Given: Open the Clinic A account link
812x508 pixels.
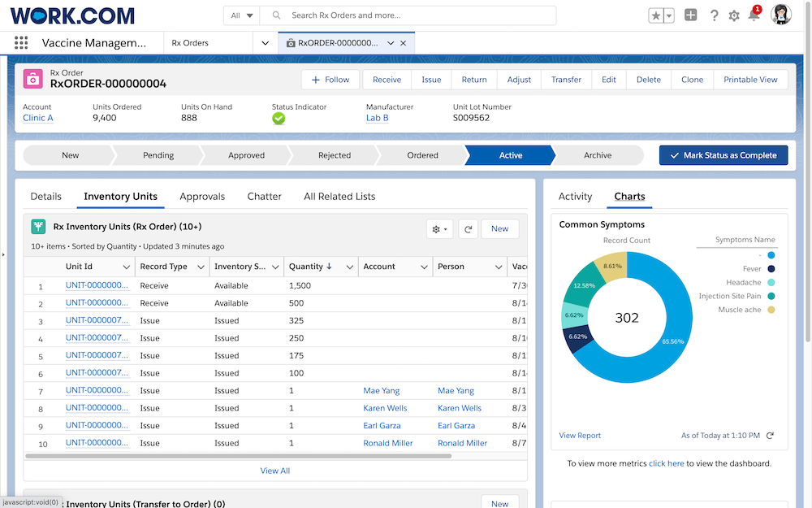Looking at the screenshot, I should (x=38, y=118).
